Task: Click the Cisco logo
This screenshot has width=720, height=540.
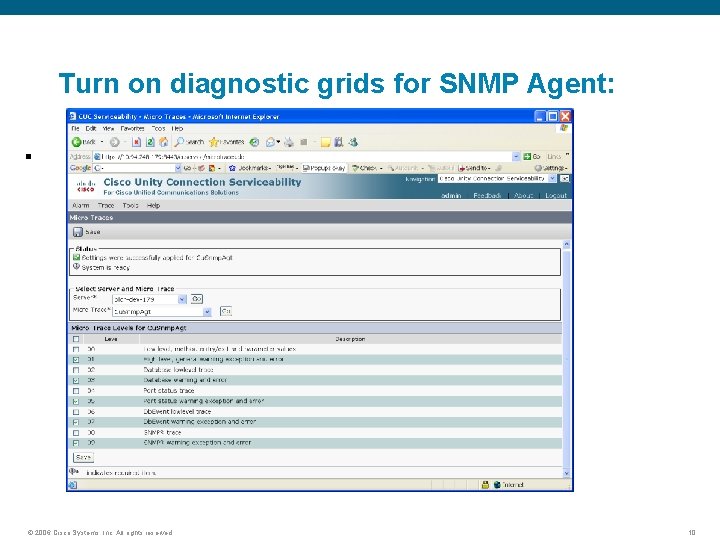Action: coord(86,186)
